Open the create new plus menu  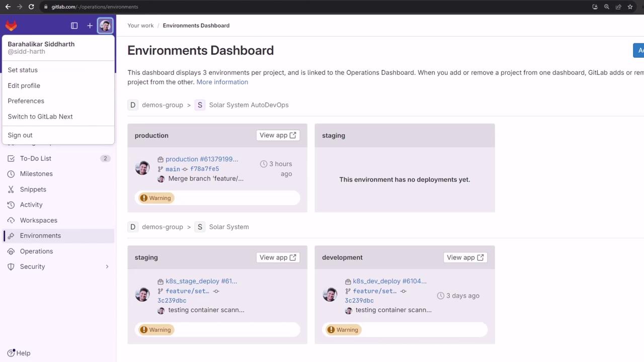(90, 26)
